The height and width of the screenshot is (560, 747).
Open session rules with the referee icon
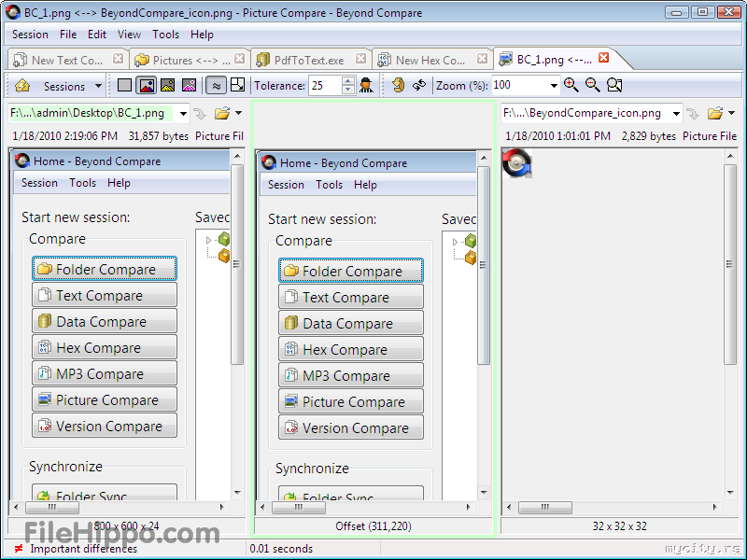(x=366, y=85)
